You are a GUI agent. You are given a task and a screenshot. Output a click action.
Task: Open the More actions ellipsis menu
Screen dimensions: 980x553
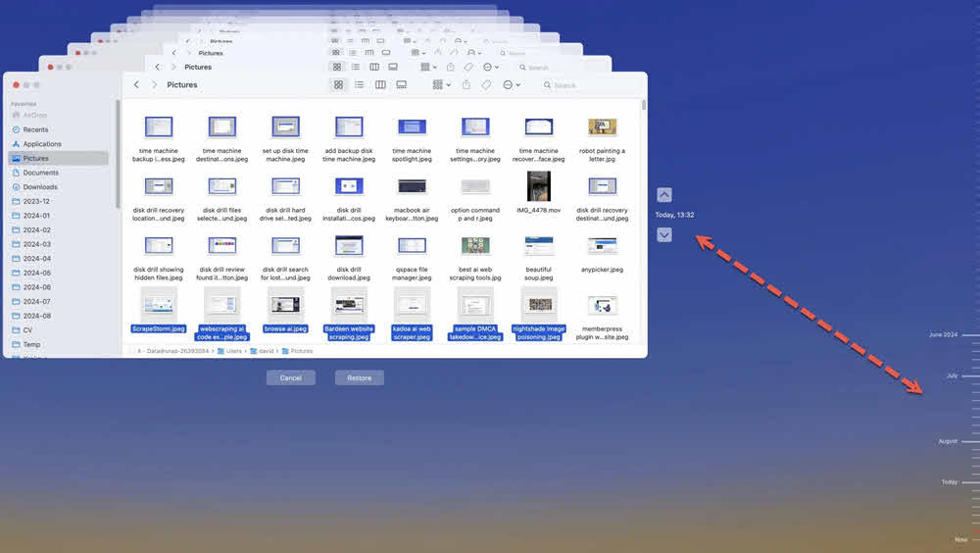[x=512, y=84]
